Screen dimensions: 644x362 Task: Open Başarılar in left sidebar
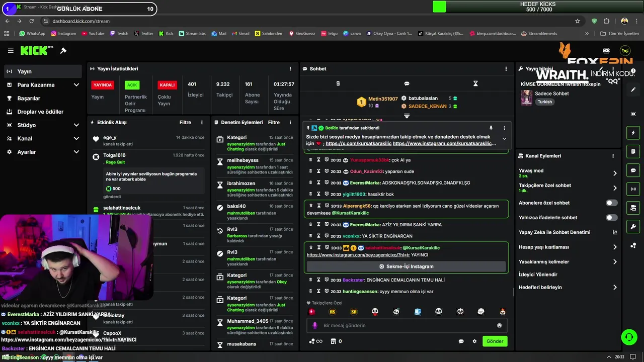(x=43, y=99)
